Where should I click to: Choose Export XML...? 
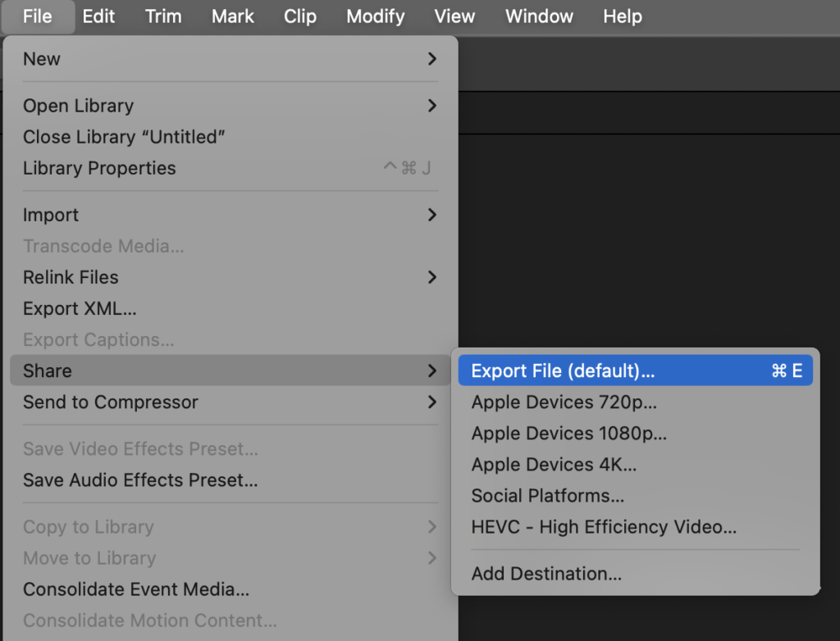[x=231, y=308]
